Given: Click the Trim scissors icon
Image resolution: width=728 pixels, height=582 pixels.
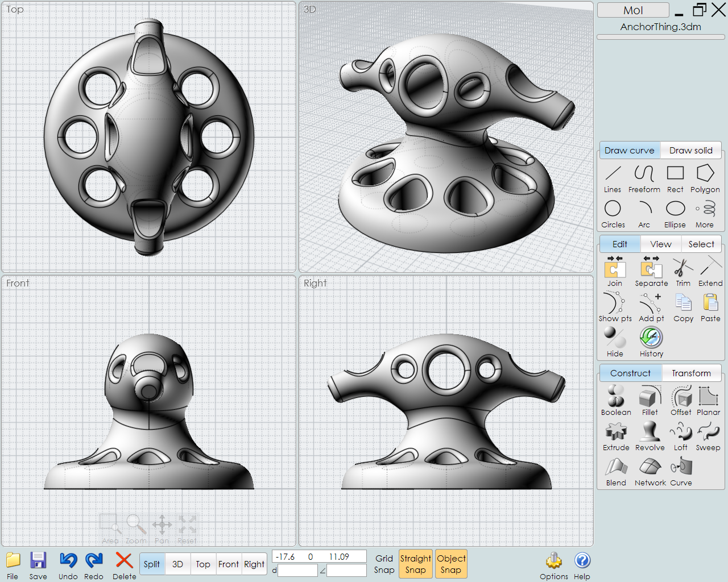Looking at the screenshot, I should (x=682, y=271).
